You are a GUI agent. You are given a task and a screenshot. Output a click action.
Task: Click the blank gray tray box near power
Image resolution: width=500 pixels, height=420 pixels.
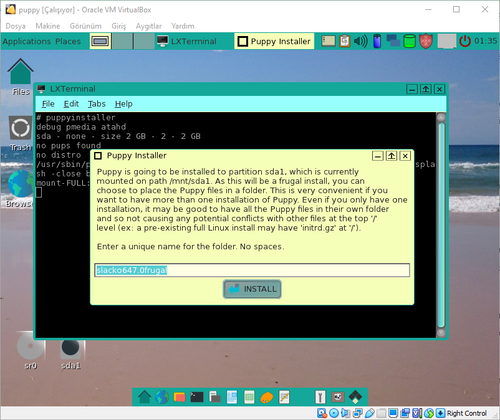[447, 41]
